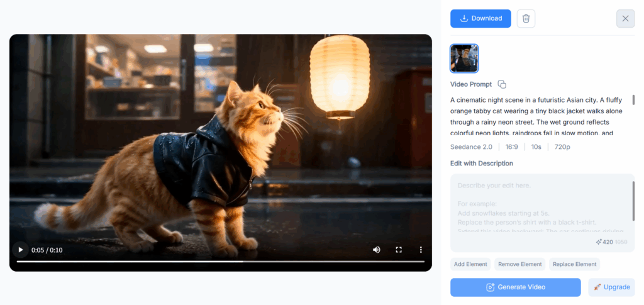
Task: Click the video prompt scrollbar
Action: click(633, 100)
